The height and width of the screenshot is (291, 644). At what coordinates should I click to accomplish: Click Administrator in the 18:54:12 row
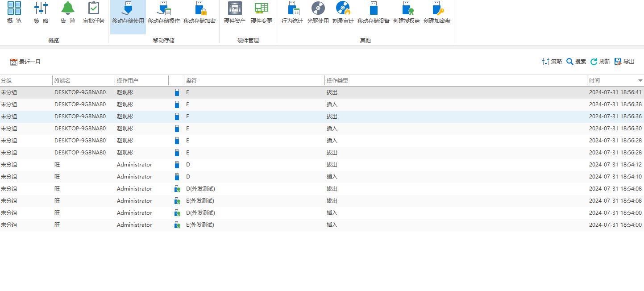134,165
